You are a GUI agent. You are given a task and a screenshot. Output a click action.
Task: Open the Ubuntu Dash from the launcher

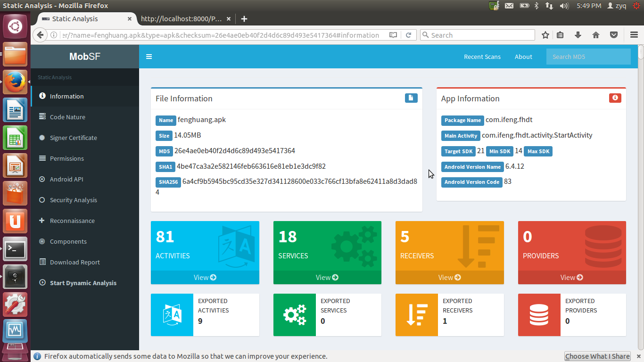(15, 26)
